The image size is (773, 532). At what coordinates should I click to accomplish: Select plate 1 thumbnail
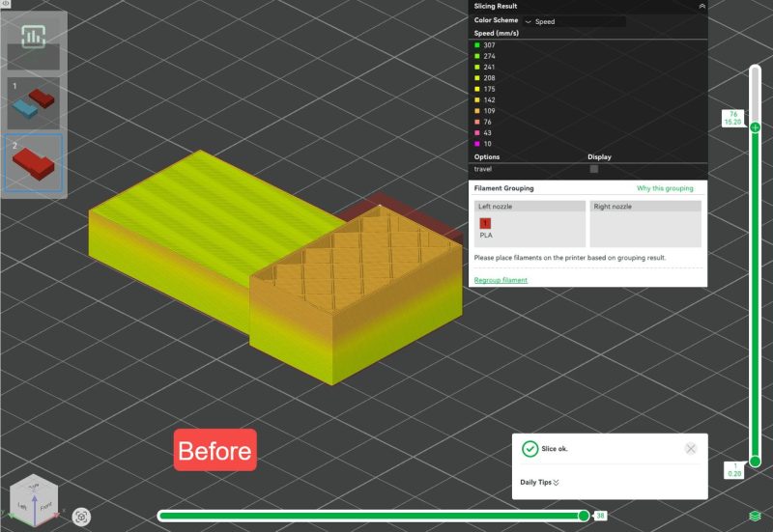click(35, 103)
